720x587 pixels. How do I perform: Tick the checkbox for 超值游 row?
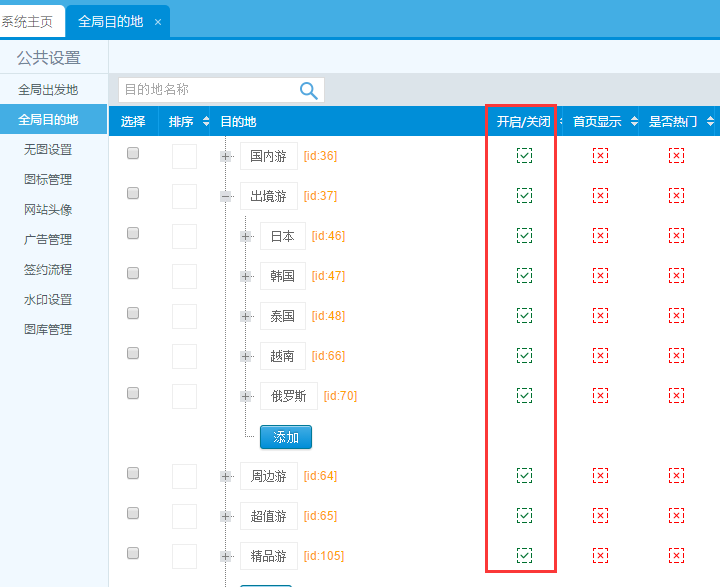click(133, 514)
